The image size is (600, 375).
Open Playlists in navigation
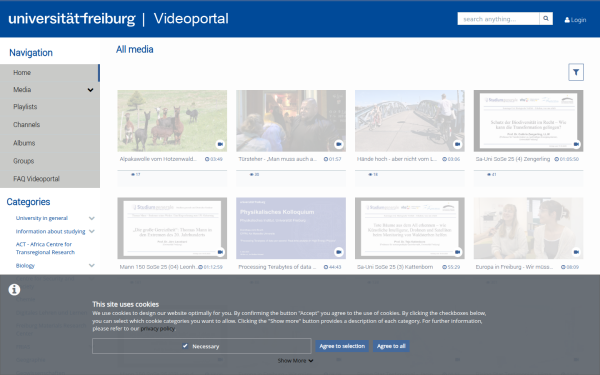click(50, 107)
